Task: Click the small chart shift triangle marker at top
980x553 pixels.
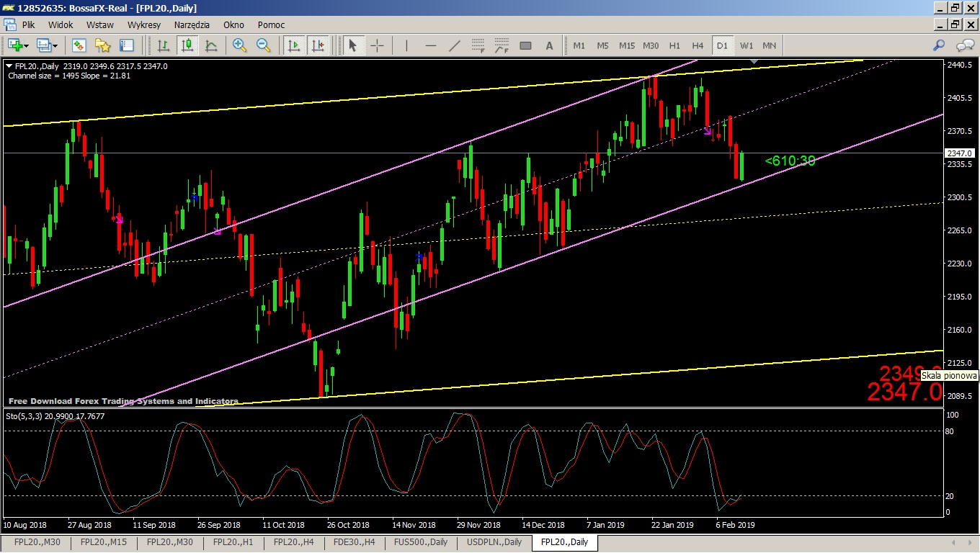Action: 754,63
